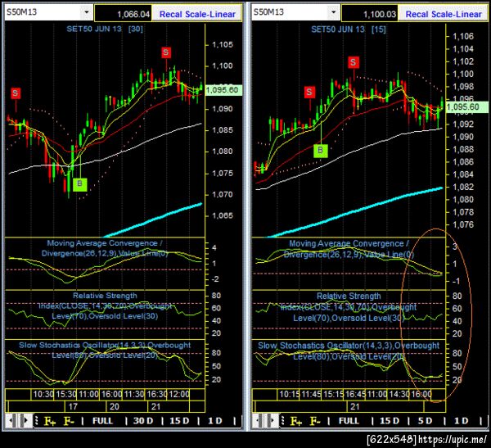Click the 1,095.60 price tag on the right chart
This screenshot has width=491, height=448.
466,107
